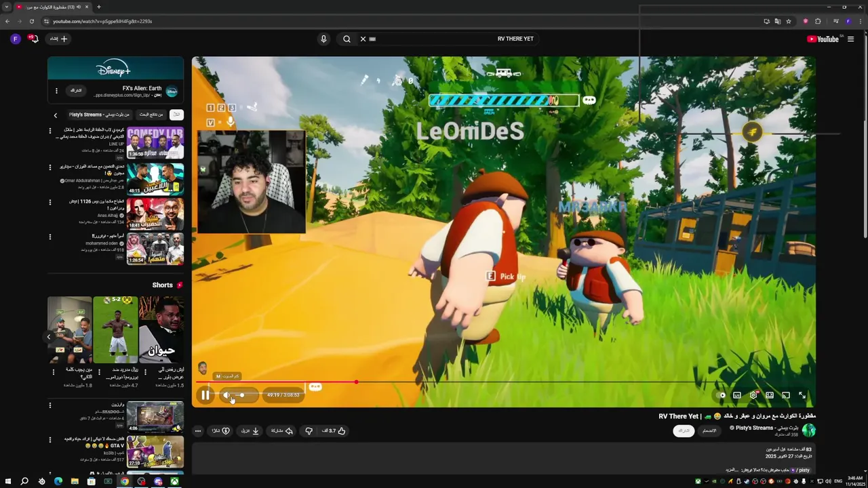Pause the video with the pause button
The width and height of the screenshot is (868, 488).
tap(205, 395)
